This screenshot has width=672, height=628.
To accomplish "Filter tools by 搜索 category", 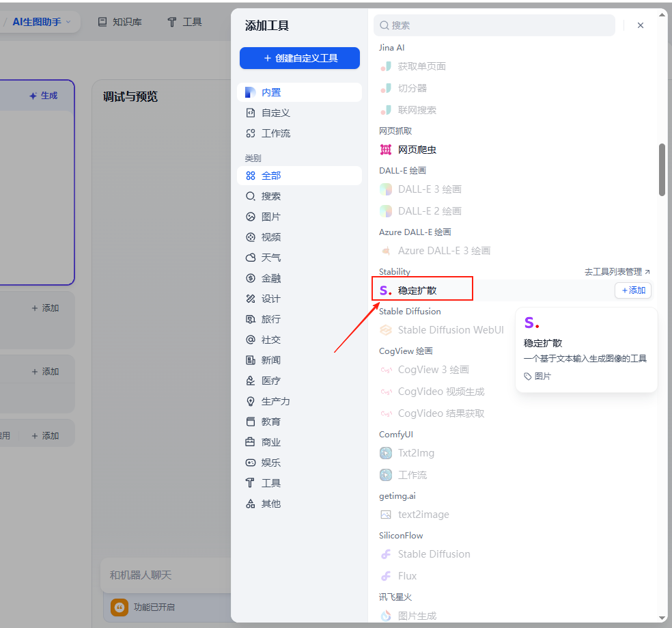I will 271,196.
